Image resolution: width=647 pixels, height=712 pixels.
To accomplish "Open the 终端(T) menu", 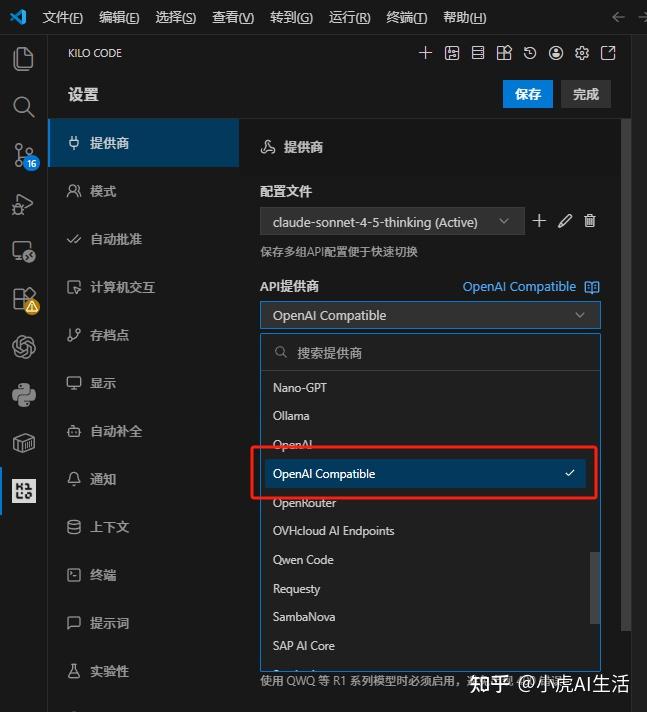I will [x=406, y=18].
